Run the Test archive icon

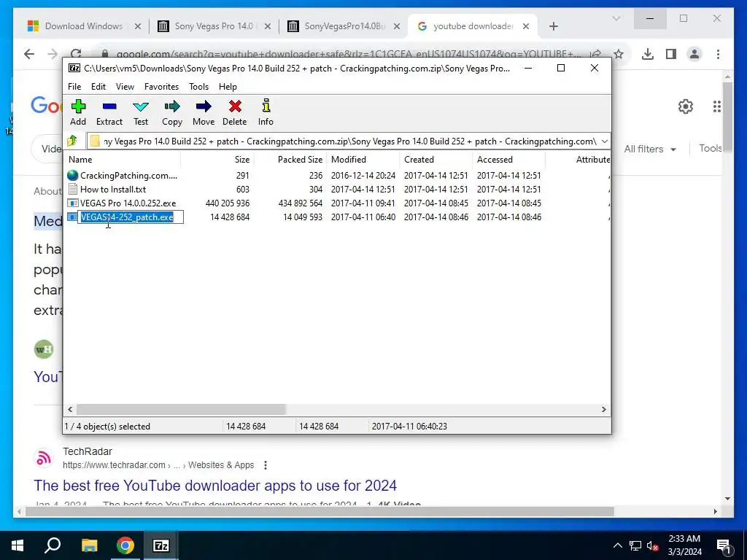coord(141,106)
